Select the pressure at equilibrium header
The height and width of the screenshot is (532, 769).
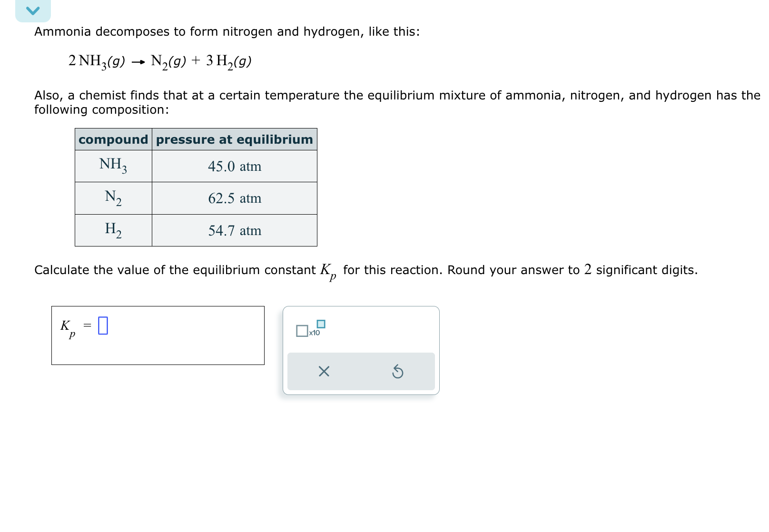coord(234,140)
